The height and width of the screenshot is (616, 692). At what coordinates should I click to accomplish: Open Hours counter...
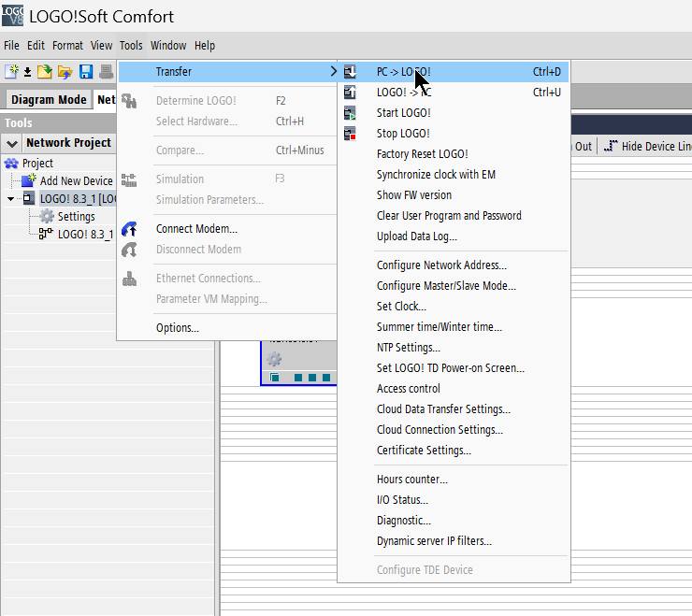454,480
